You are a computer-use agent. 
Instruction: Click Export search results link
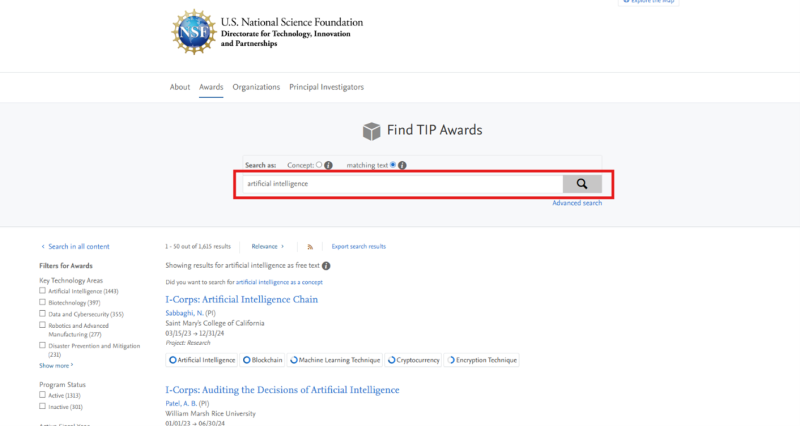click(x=359, y=246)
